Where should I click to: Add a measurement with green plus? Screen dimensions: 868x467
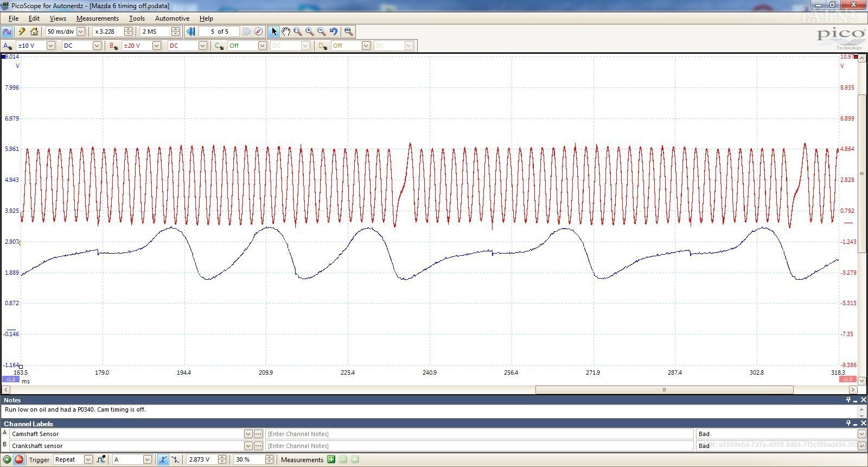pyautogui.click(x=331, y=459)
